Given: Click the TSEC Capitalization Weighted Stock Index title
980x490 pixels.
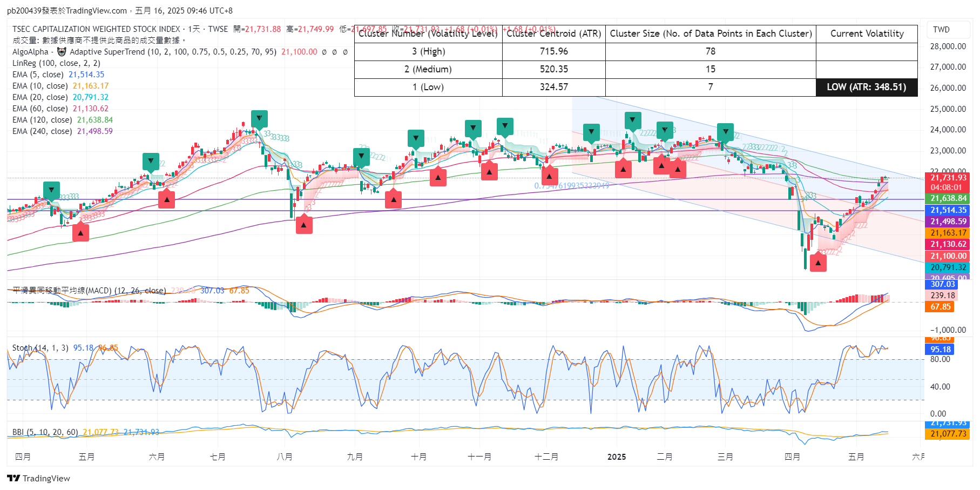Looking at the screenshot, I should (x=96, y=29).
